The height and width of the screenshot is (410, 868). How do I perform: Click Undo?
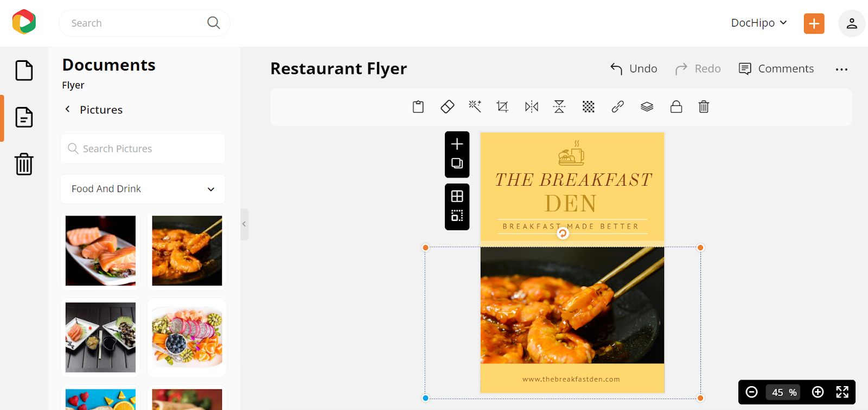pyautogui.click(x=634, y=69)
